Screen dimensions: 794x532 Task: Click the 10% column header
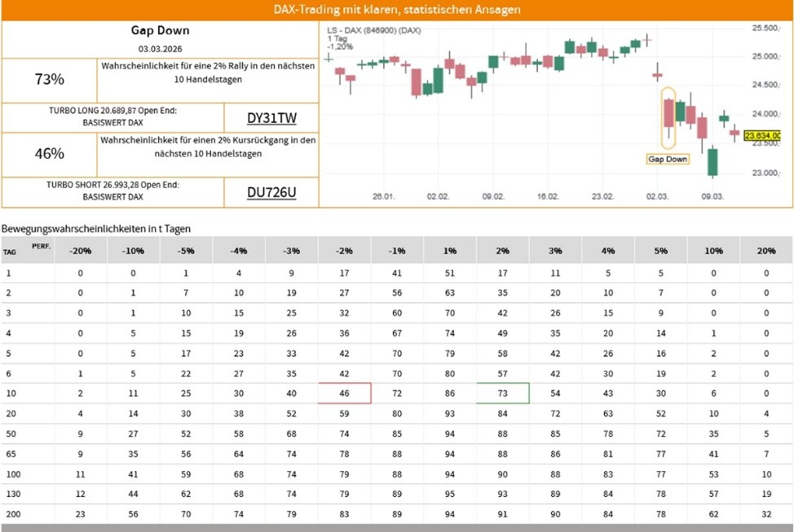click(713, 250)
